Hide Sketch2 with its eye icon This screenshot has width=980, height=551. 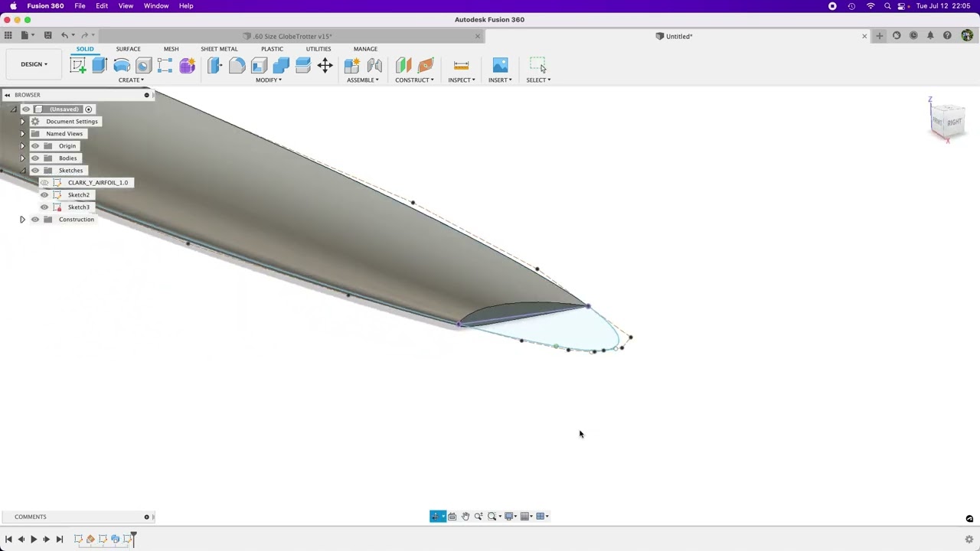(44, 195)
